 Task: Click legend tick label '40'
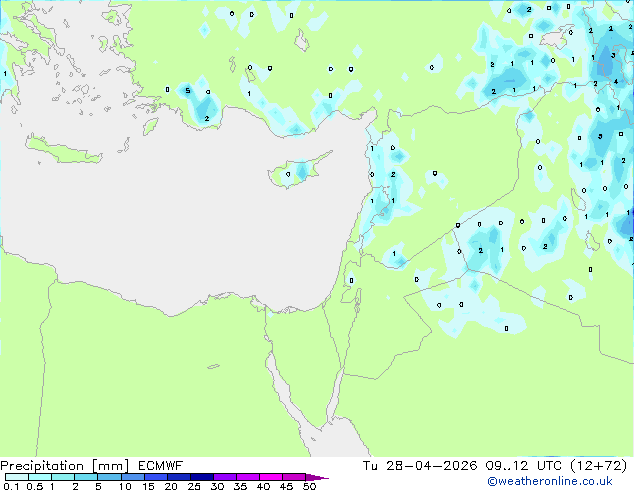[x=263, y=486]
